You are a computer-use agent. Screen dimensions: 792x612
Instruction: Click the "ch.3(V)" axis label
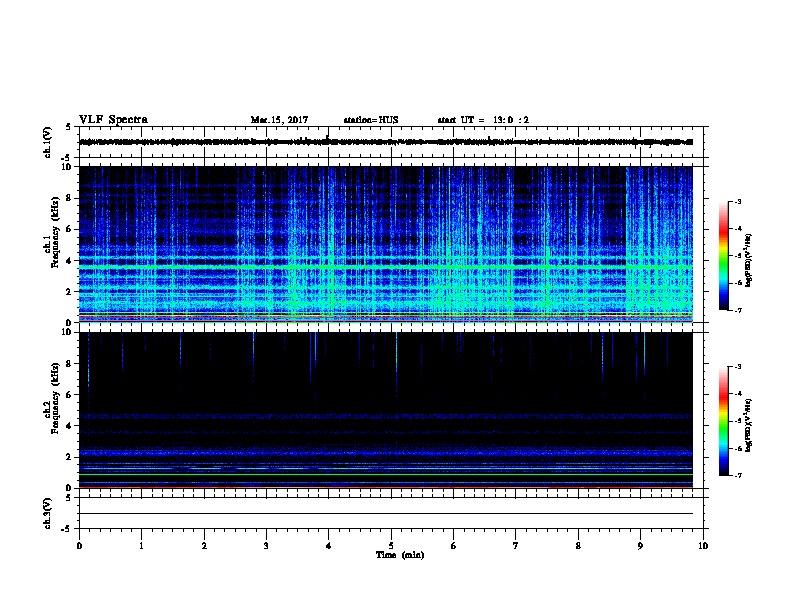pos(48,513)
